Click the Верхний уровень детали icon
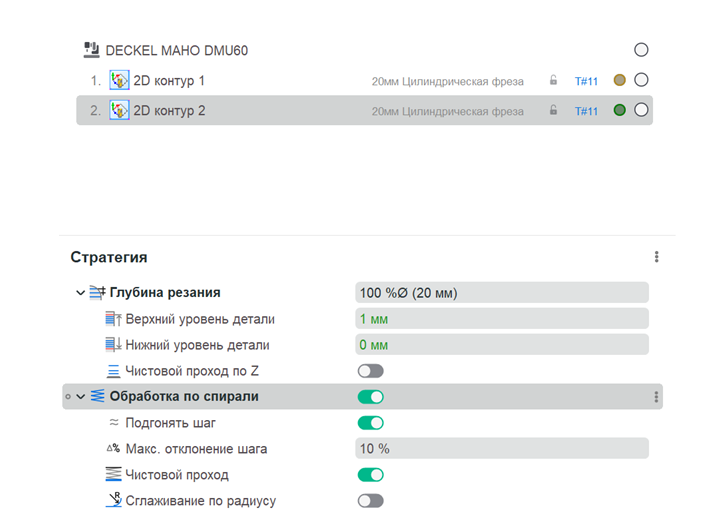The image size is (720, 528). point(113,319)
